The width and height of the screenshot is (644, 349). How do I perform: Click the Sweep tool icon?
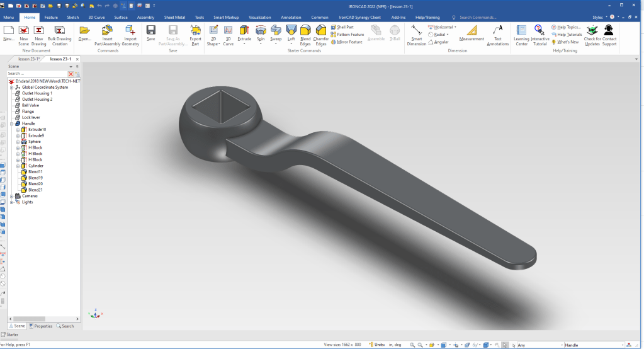coord(276,32)
